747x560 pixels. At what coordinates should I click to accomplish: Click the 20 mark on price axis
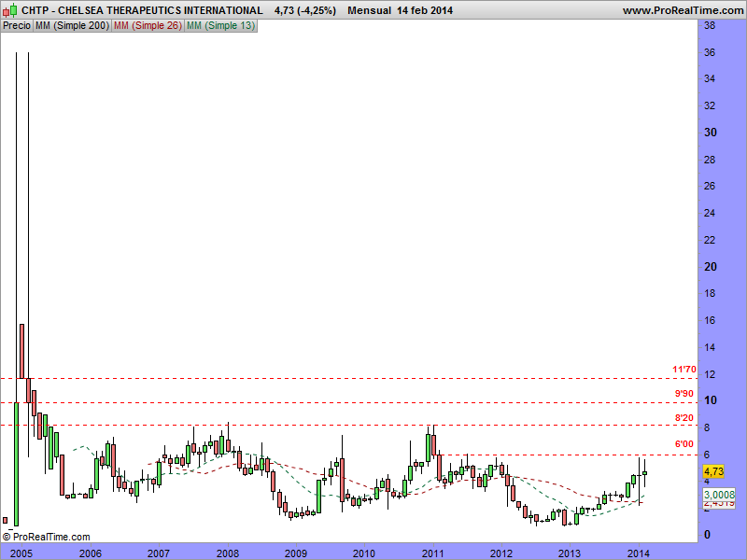710,267
